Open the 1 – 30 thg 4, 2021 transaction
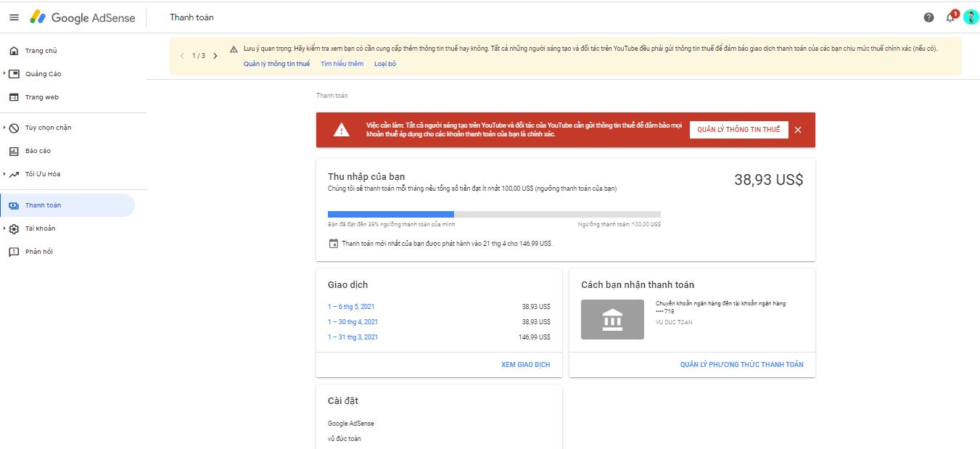Screen dimensions: 980x449 [x=353, y=322]
